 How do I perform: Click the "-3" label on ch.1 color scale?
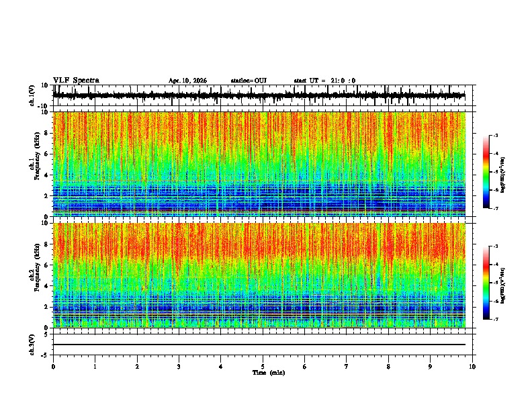pos(496,135)
